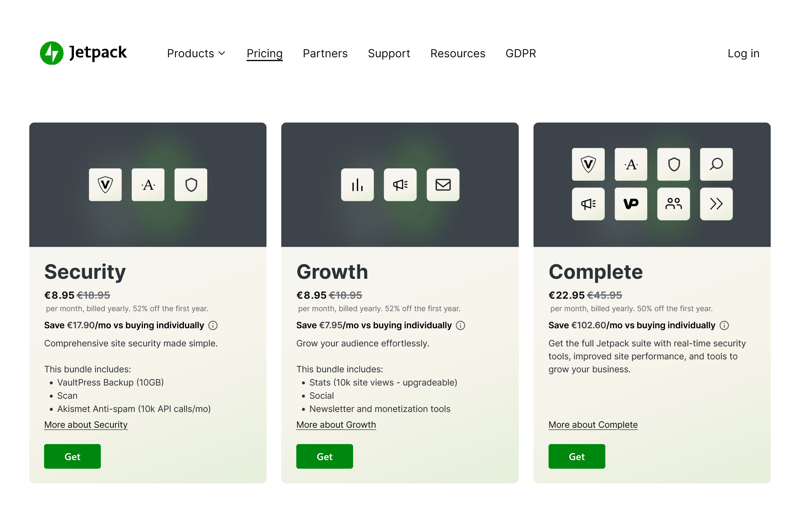The width and height of the screenshot is (800, 513).
Task: Click the Boost double-chevron icon in Complete card
Action: point(716,204)
